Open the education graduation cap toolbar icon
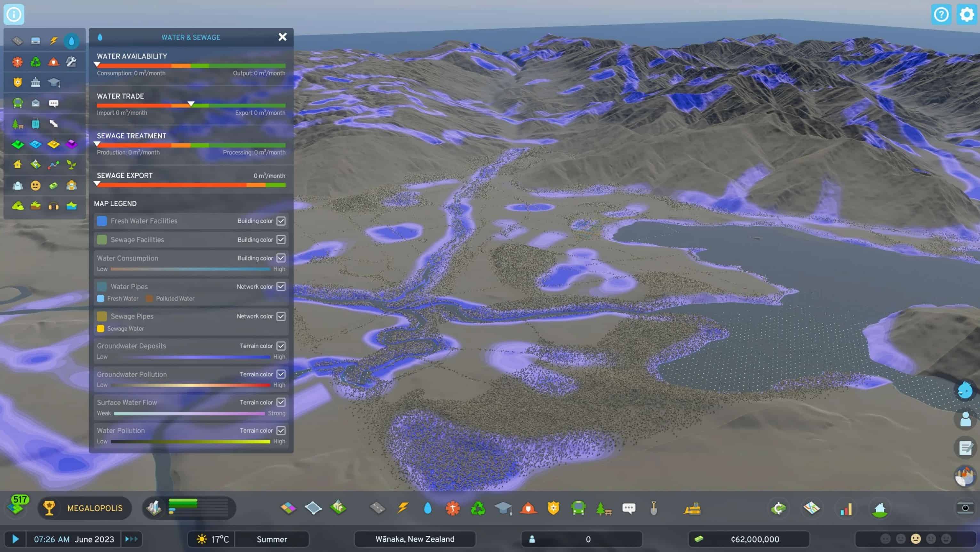 point(503,508)
